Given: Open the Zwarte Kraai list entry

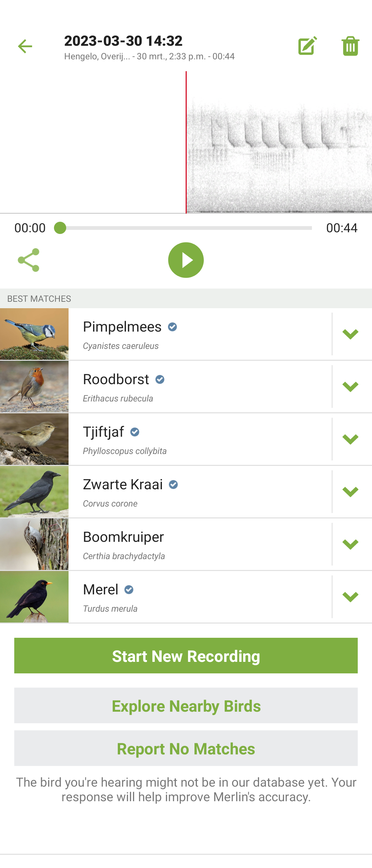Looking at the screenshot, I should tap(200, 492).
